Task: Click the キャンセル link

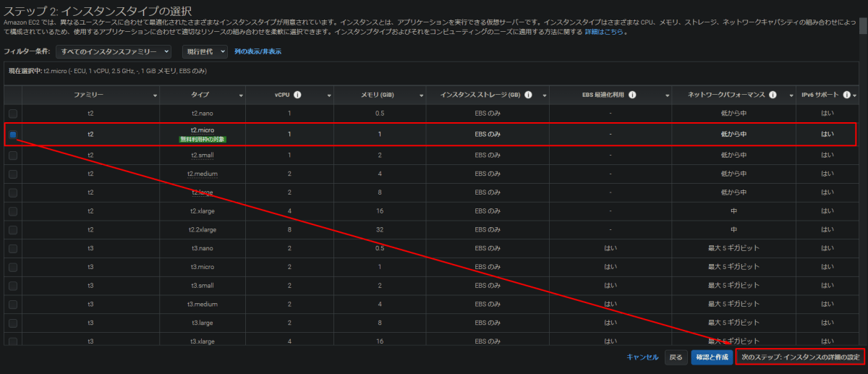Action: tap(642, 357)
